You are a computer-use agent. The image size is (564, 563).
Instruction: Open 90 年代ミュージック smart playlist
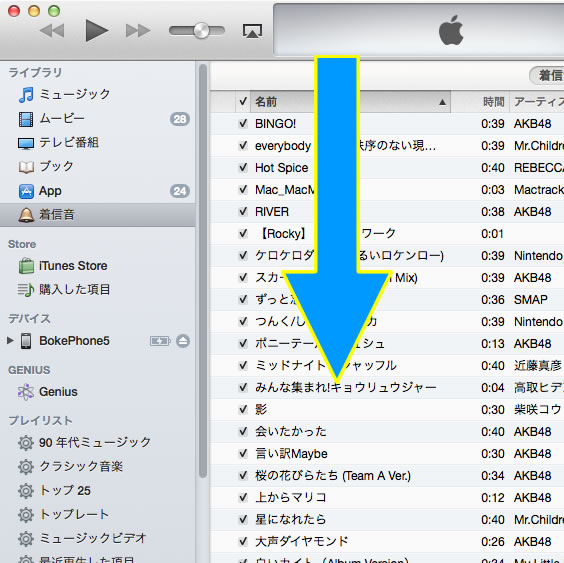click(84, 442)
